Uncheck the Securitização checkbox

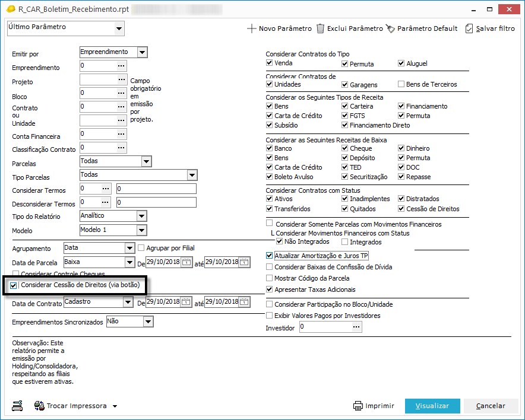click(344, 177)
